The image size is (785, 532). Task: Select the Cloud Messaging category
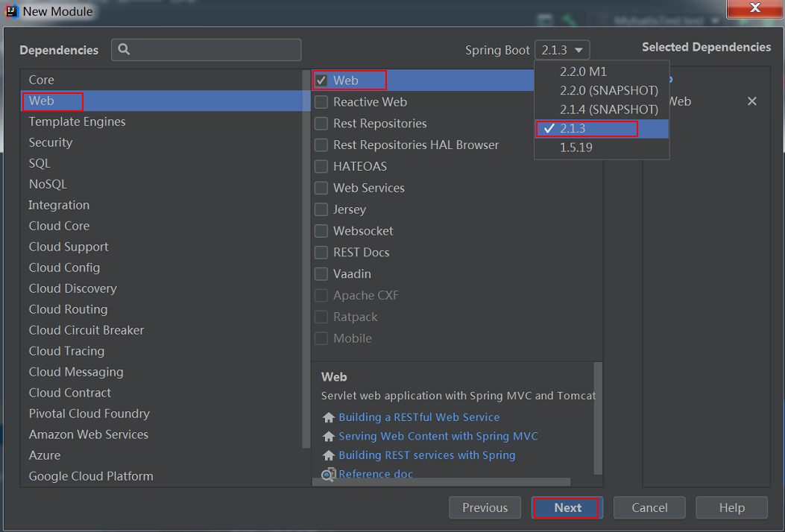[163, 373]
